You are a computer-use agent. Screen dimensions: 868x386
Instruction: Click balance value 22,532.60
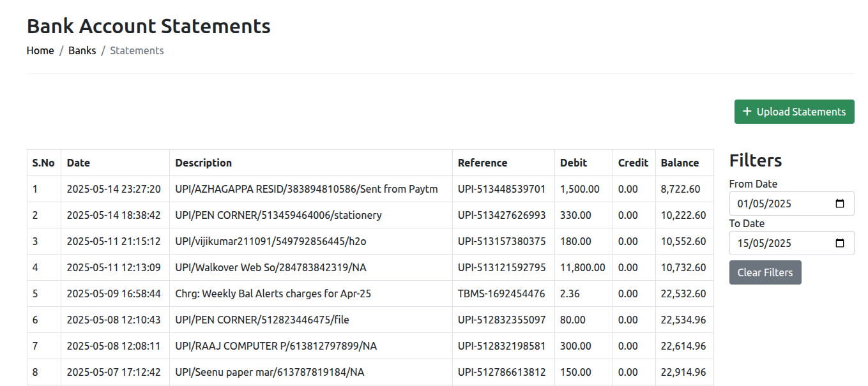click(x=683, y=293)
